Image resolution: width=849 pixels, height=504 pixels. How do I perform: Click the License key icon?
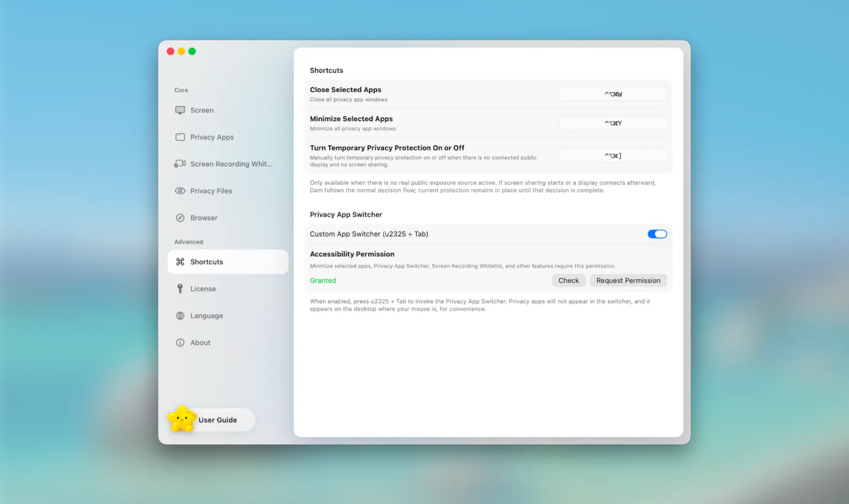[x=180, y=289]
